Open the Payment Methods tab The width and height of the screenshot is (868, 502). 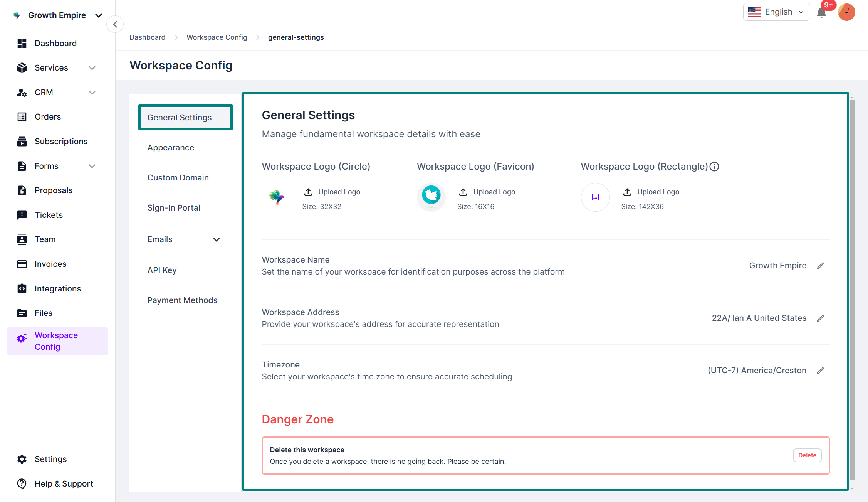pos(182,300)
